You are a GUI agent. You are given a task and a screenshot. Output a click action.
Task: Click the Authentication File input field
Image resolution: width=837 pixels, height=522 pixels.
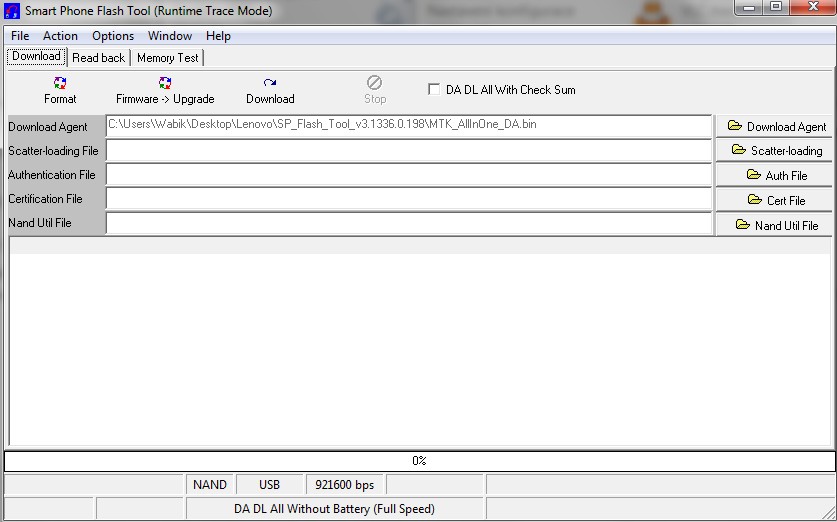409,175
